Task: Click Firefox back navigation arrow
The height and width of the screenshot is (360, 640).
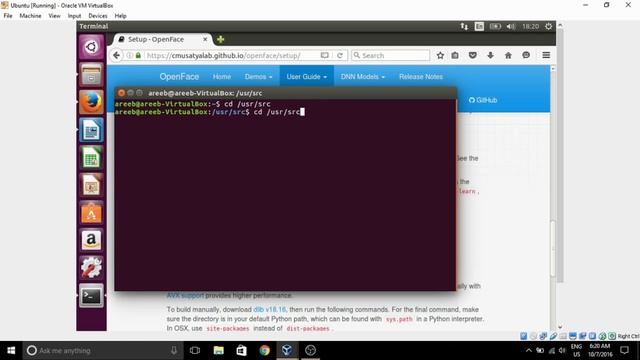Action: click(116, 55)
